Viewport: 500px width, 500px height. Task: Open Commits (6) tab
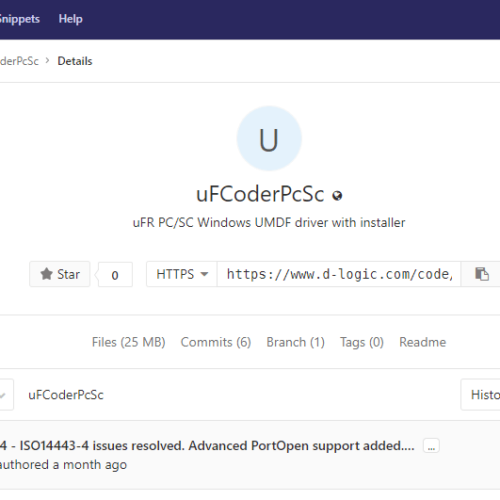[216, 342]
